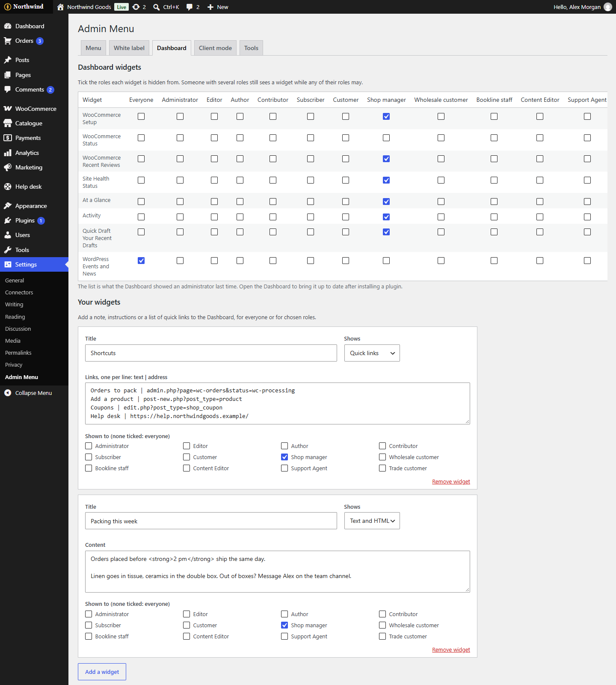Click the Collapse Menu arrow icon
The image size is (616, 685).
tap(8, 393)
